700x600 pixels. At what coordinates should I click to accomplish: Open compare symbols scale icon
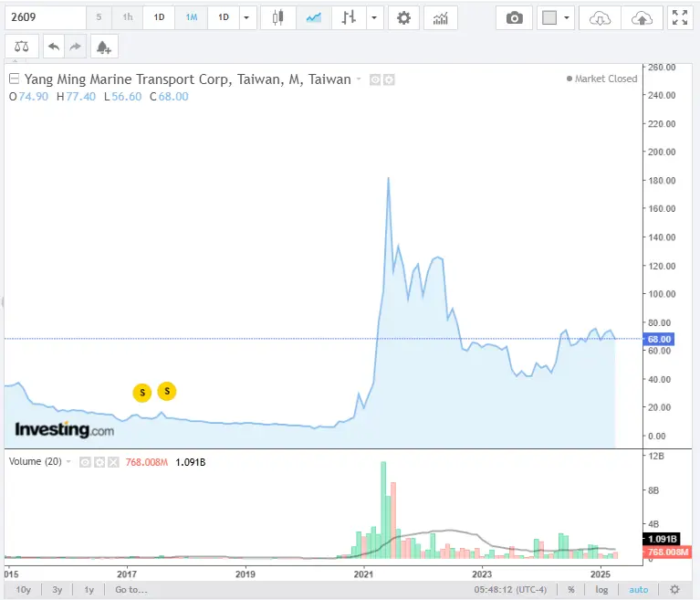click(x=21, y=46)
